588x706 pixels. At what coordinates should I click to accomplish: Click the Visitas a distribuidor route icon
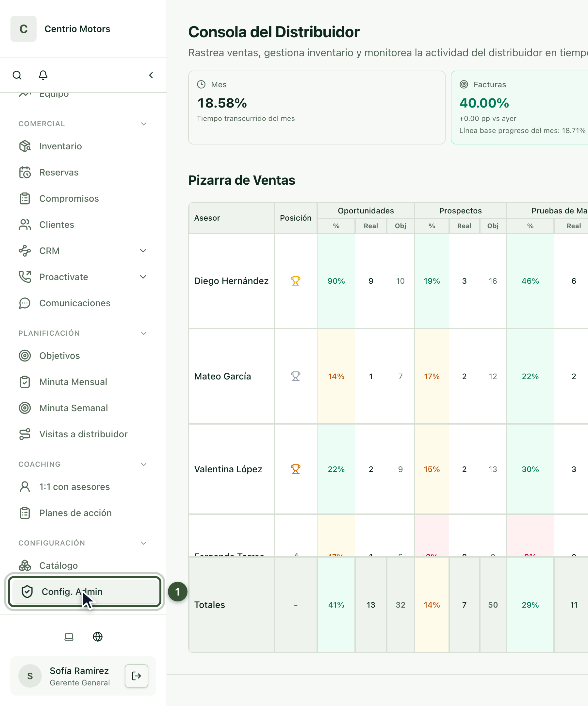click(x=25, y=434)
